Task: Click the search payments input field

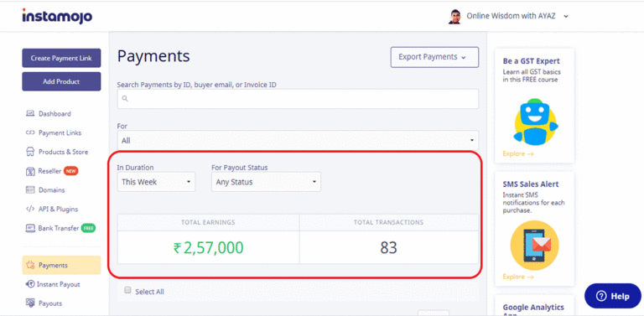Action: point(298,99)
